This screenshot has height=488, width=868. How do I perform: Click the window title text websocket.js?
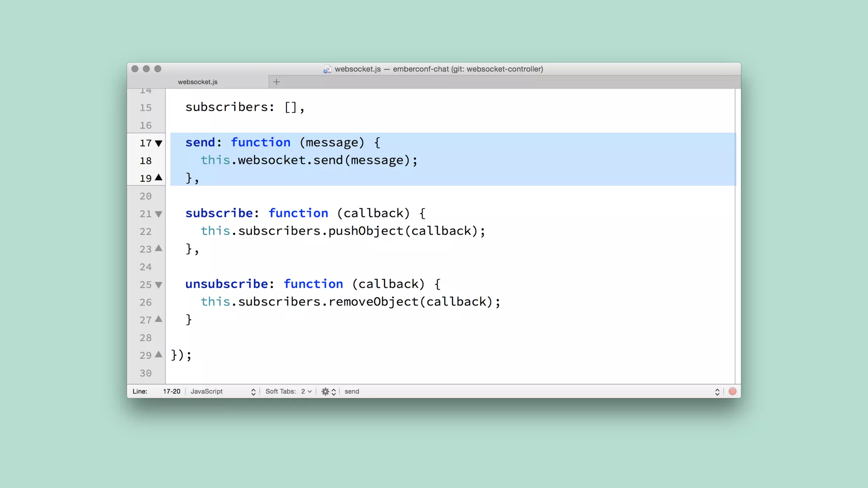click(357, 69)
